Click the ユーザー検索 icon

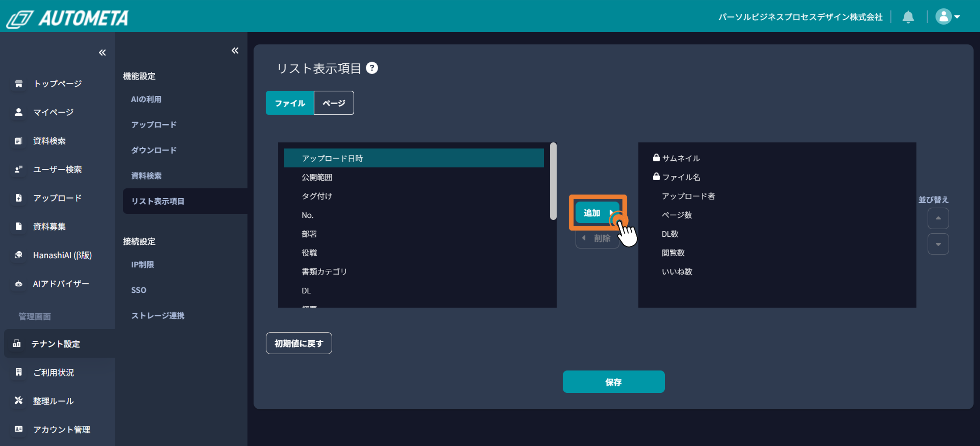click(x=19, y=169)
